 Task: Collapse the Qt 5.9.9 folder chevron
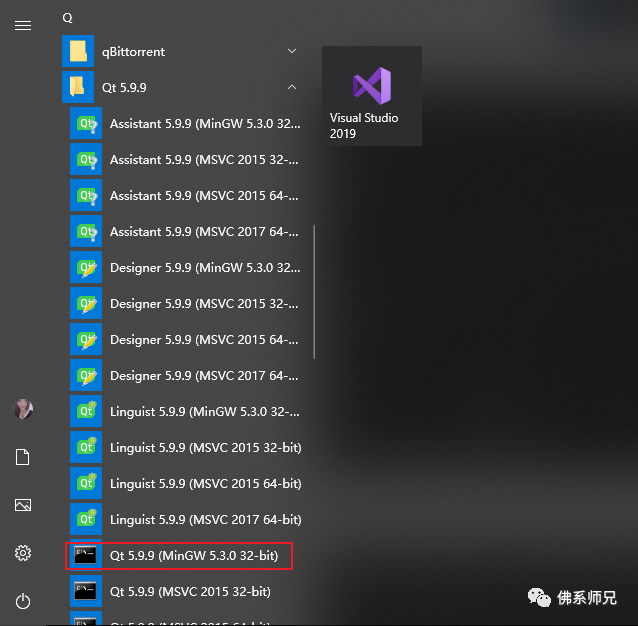click(292, 87)
